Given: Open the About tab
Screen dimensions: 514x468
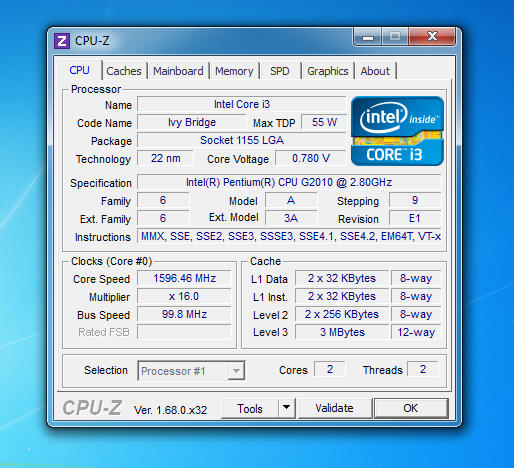Looking at the screenshot, I should [x=375, y=71].
